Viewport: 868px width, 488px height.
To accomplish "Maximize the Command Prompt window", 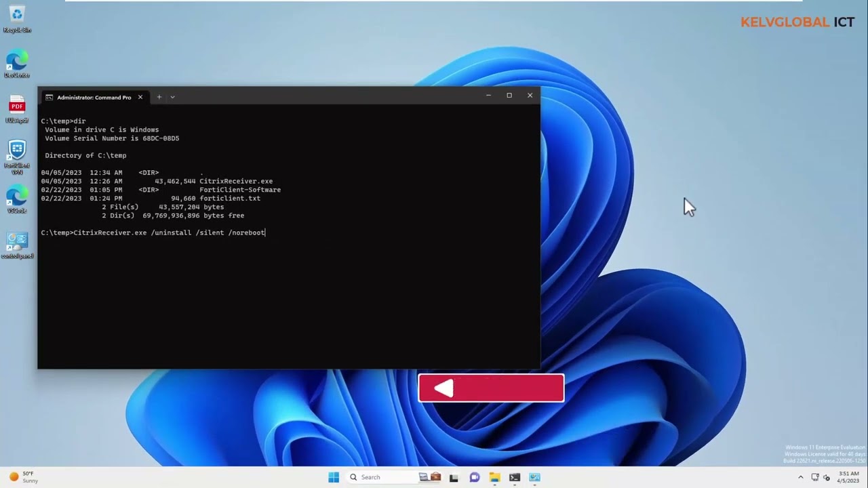I will [509, 96].
